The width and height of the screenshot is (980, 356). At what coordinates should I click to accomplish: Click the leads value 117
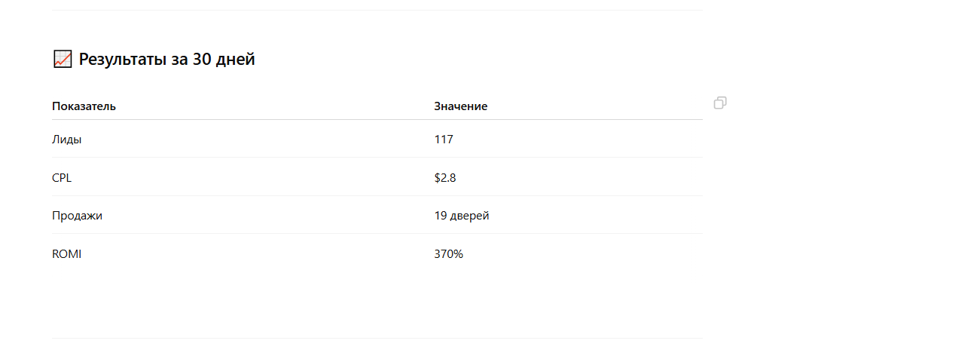click(444, 140)
